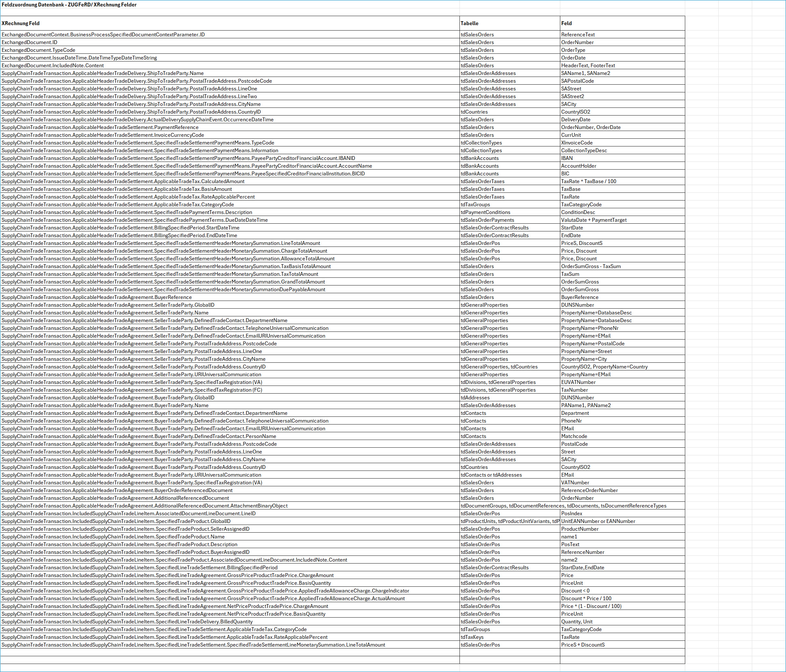786x672 pixels.
Task: Select the 'PosText' cell
Action: (622, 545)
